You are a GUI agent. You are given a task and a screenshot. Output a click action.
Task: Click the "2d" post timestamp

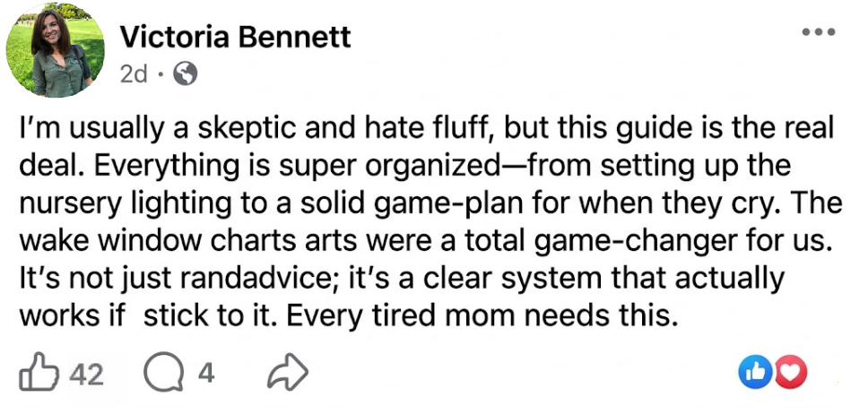click(133, 75)
